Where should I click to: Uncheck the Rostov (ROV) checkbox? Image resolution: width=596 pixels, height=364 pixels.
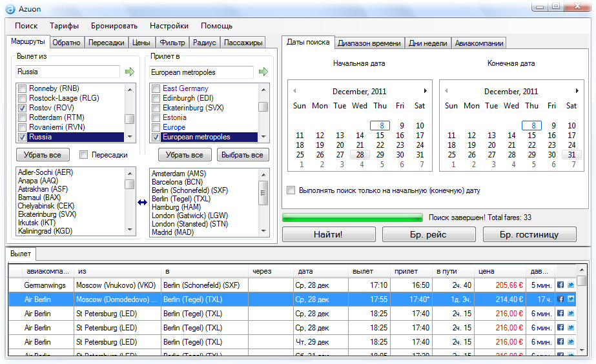23,108
